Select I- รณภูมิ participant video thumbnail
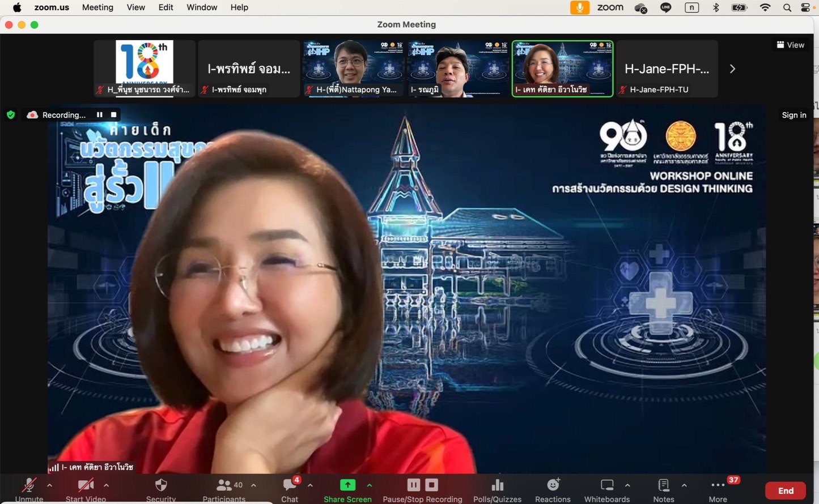 (457, 68)
